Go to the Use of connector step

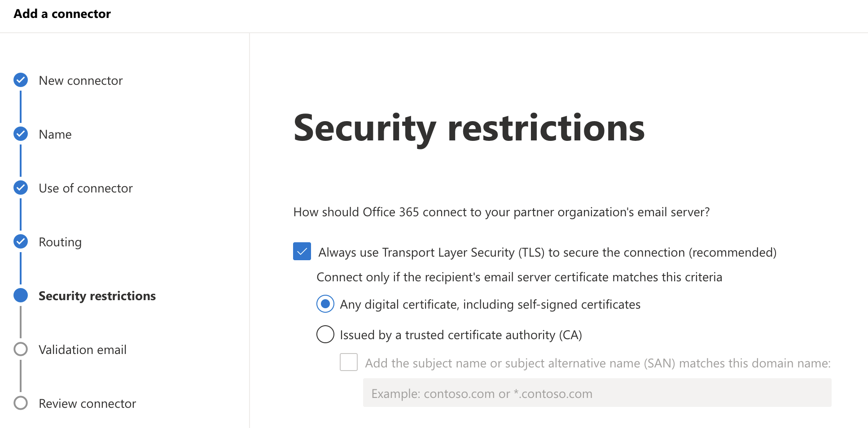tap(85, 188)
